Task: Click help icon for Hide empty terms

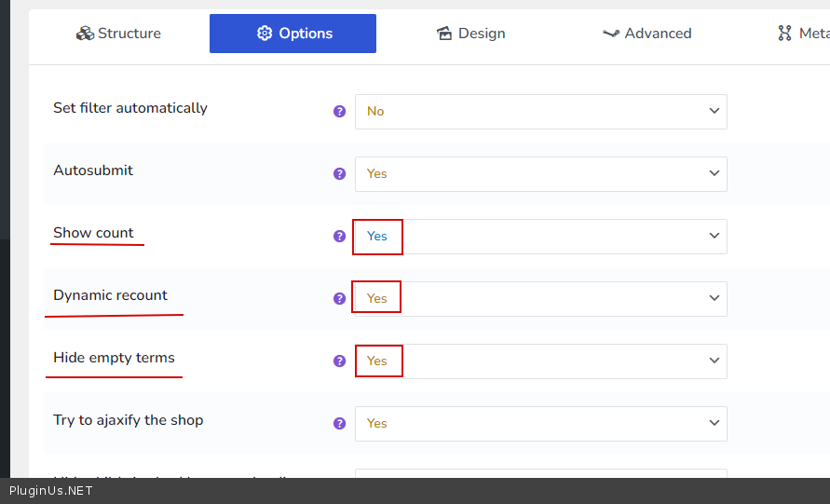Action: [339, 361]
